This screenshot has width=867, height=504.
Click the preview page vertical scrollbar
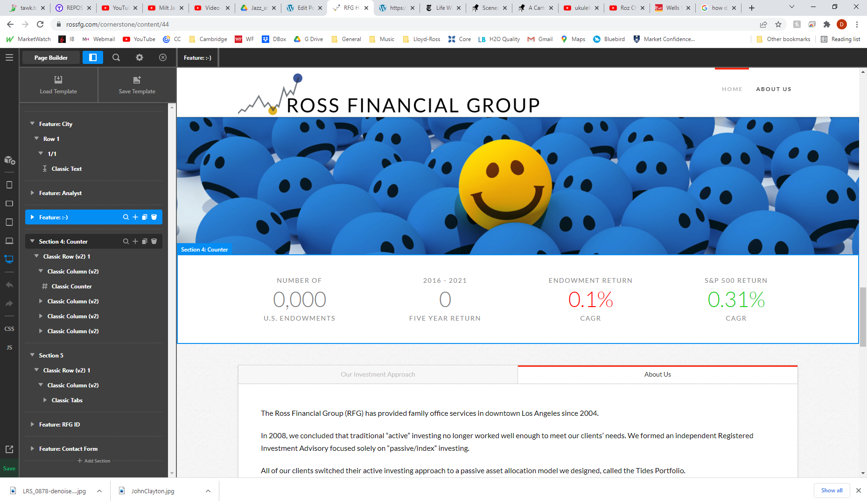[x=863, y=317]
